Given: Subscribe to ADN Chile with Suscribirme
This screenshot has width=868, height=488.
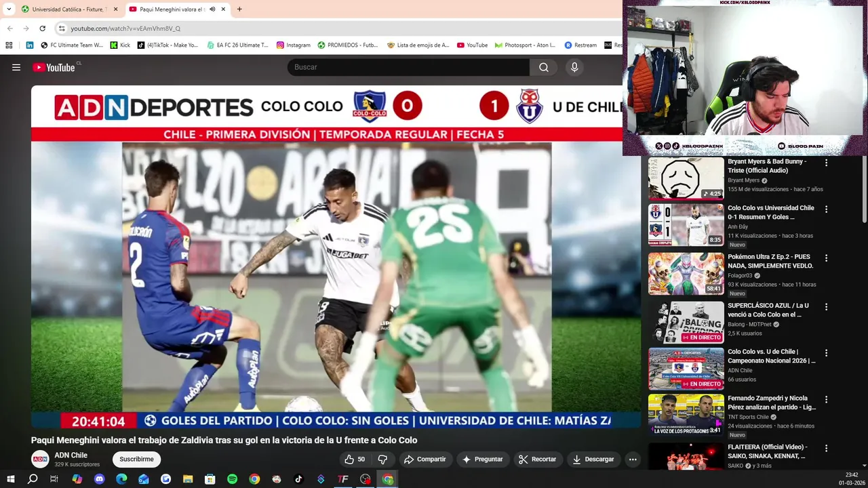Looking at the screenshot, I should click(x=136, y=460).
